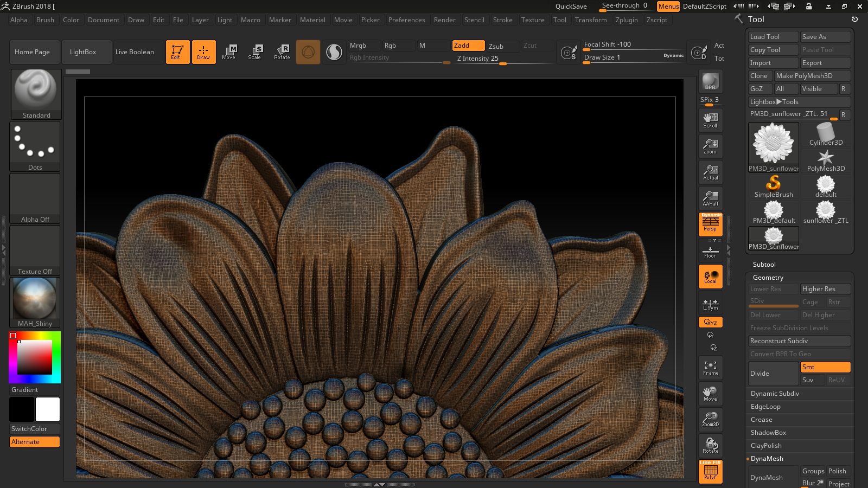This screenshot has width=868, height=488.
Task: Click the lock icon in the title bar
Action: (809, 7)
